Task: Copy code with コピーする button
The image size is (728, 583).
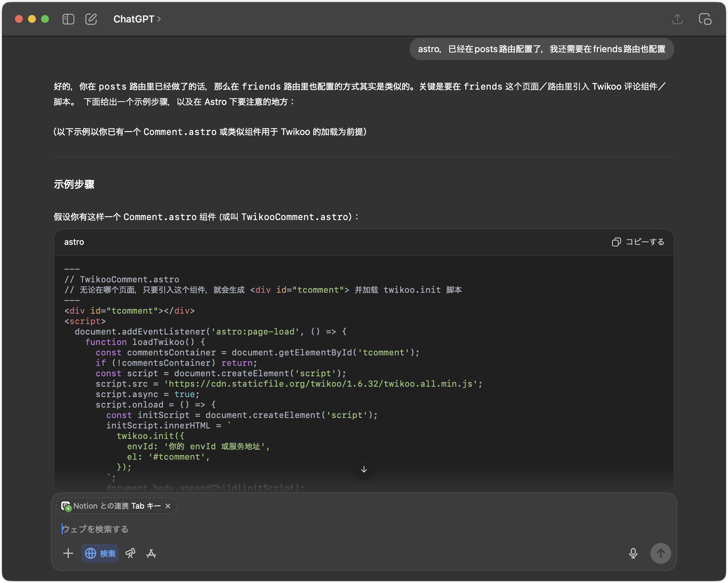Action: [638, 242]
